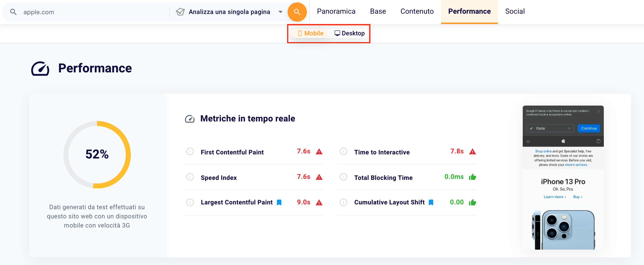This screenshot has height=265, width=644.
Task: Click the 'Buy' link in preview
Action: tap(578, 197)
